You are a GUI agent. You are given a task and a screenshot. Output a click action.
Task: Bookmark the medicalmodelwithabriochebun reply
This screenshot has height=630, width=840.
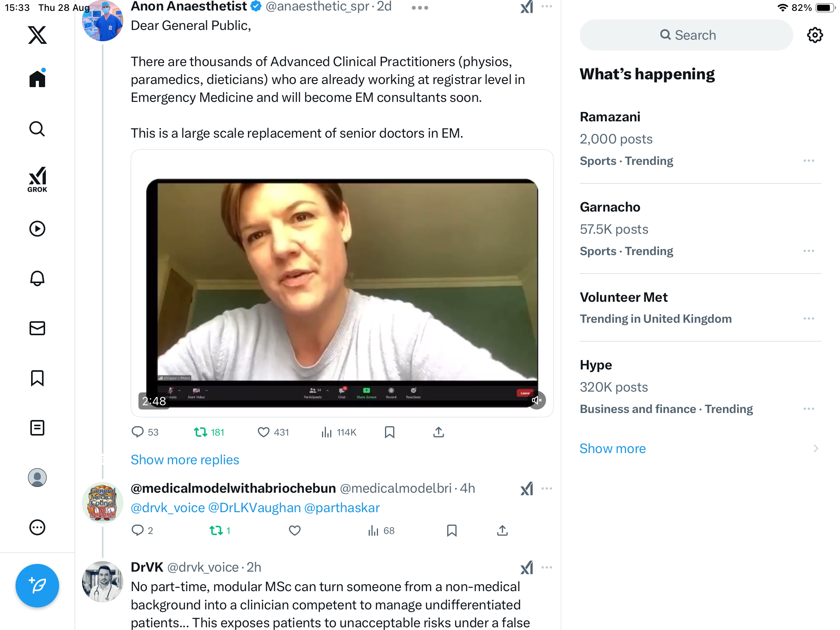(451, 530)
